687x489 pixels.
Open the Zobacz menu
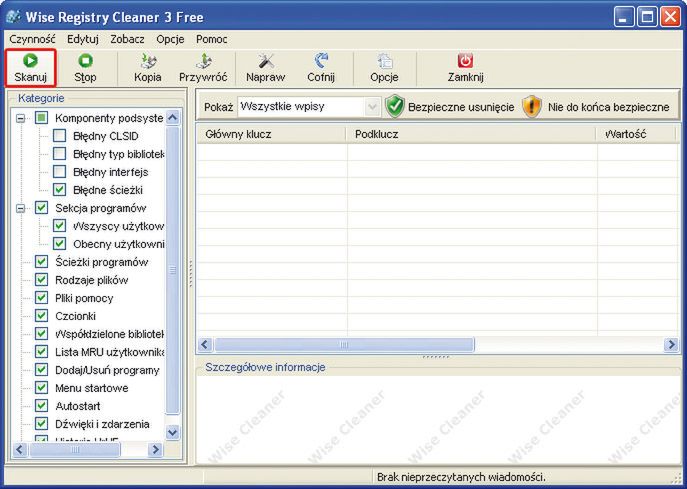click(x=127, y=39)
